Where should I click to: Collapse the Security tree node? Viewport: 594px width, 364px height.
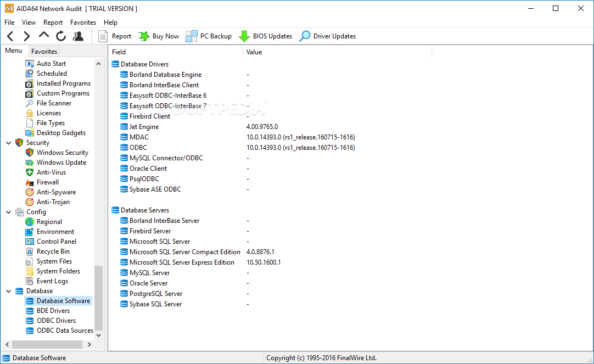[8, 143]
